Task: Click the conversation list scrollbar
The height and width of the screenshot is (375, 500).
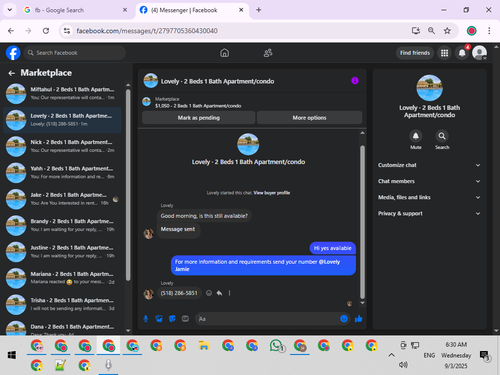Action: [128, 185]
